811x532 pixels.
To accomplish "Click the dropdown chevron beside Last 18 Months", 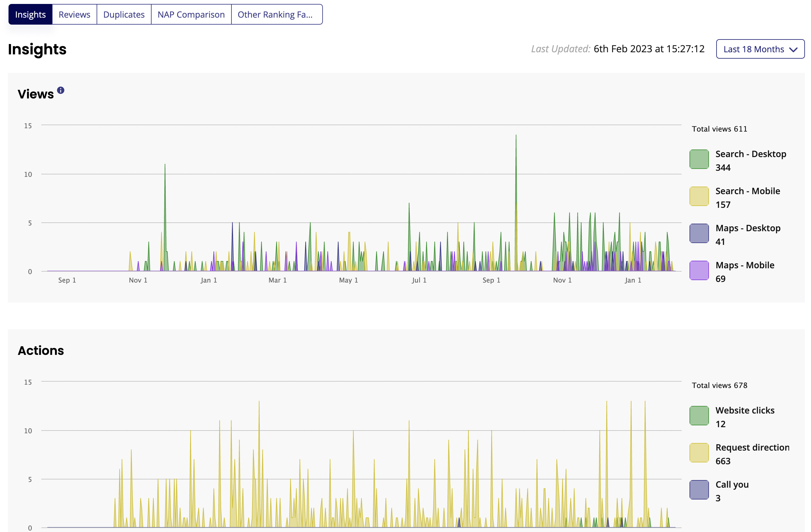I will pos(793,50).
